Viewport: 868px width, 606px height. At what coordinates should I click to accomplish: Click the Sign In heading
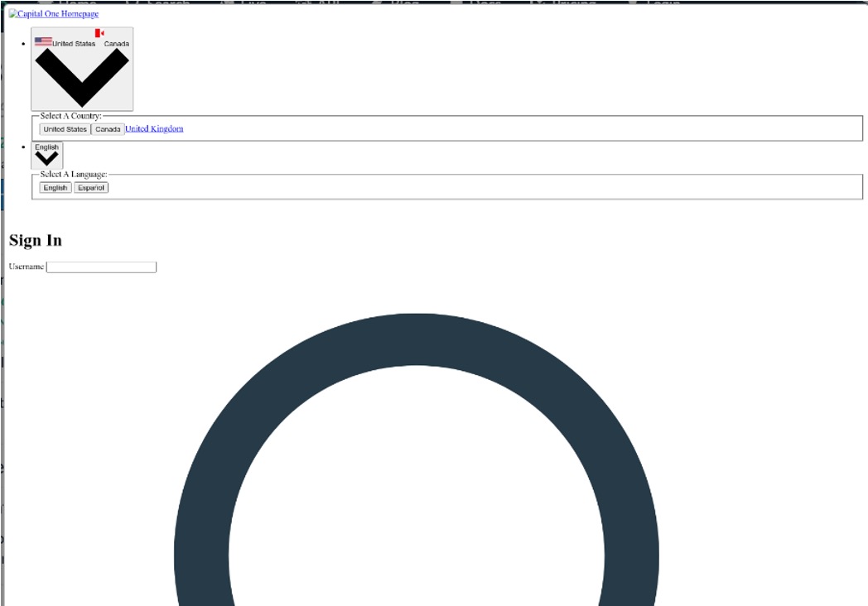pyautogui.click(x=36, y=241)
